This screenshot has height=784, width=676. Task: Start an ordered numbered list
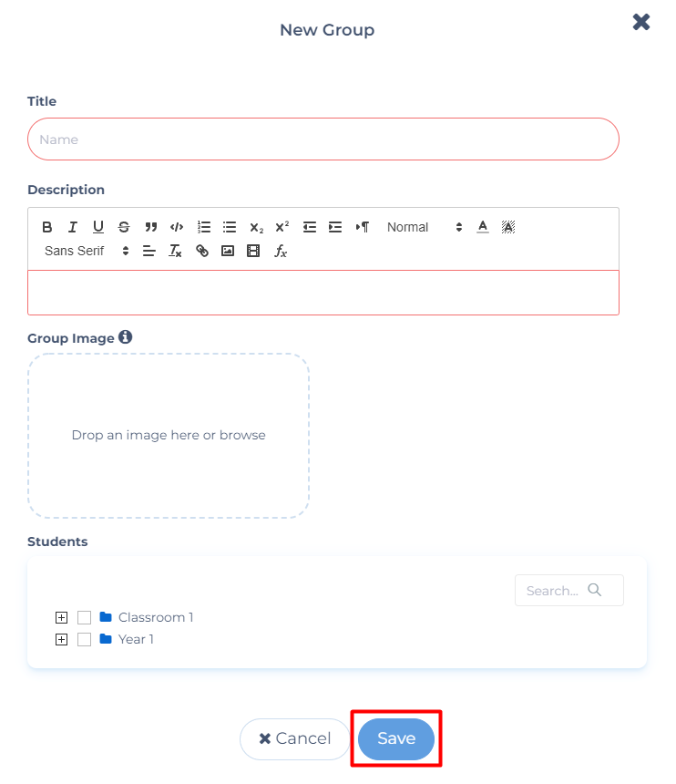coord(204,227)
